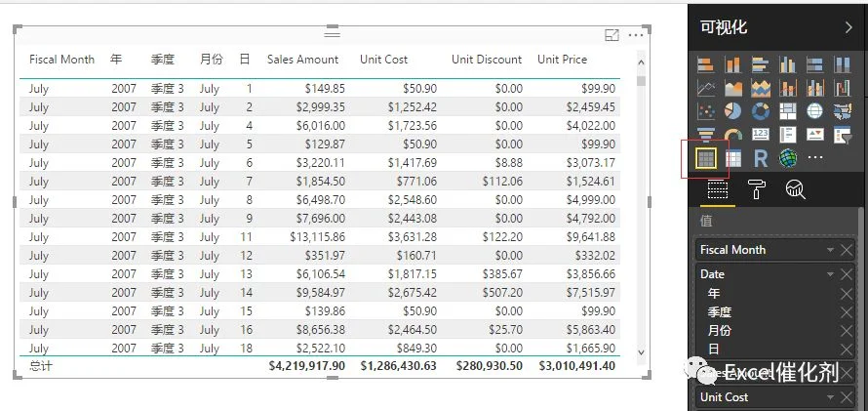Open more custom visuals ellipsis

[815, 157]
